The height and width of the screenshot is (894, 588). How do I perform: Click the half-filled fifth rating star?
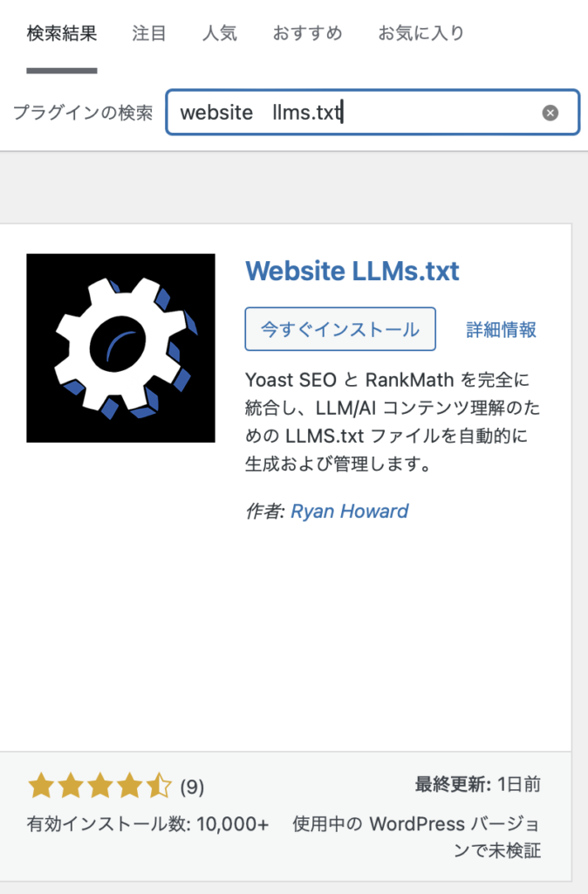click(159, 786)
